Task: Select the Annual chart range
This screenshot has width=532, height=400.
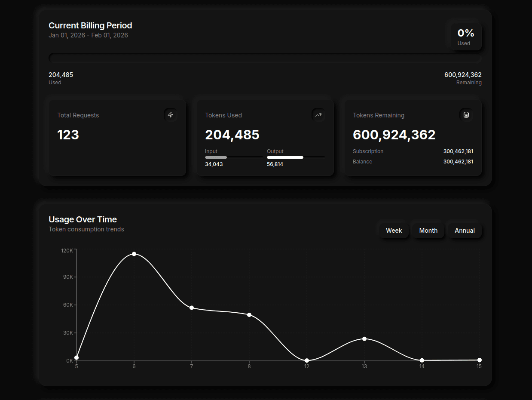Action: coord(465,231)
